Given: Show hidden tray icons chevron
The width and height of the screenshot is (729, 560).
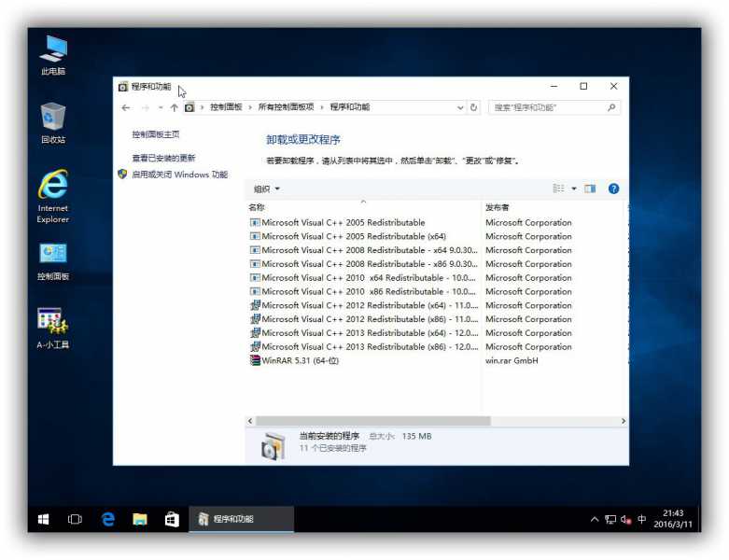Looking at the screenshot, I should 595,519.
